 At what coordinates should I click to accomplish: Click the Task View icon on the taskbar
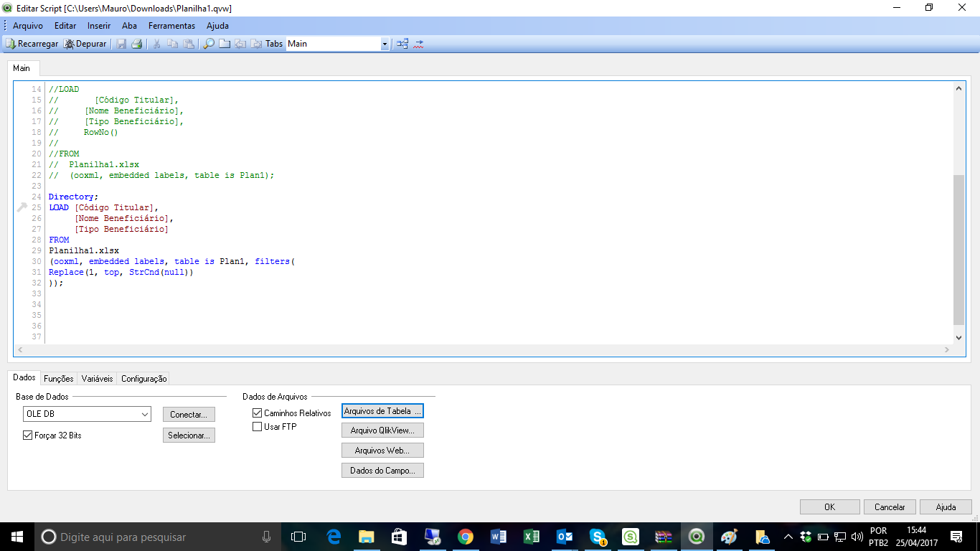click(x=298, y=537)
